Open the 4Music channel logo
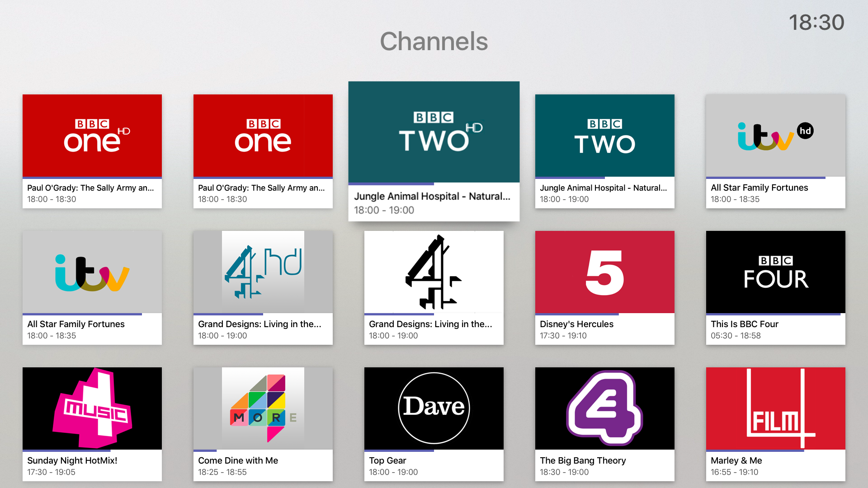This screenshot has width=868, height=488. (92, 408)
